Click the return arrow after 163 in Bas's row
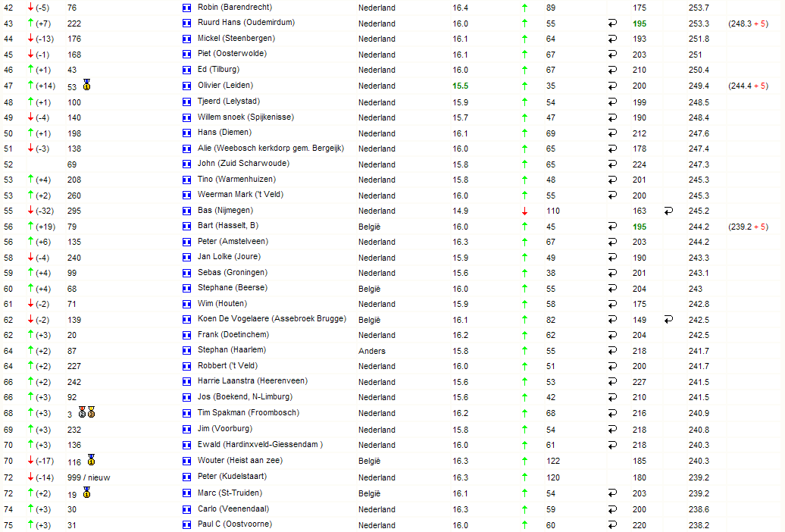The width and height of the screenshot is (785, 532). [668, 211]
